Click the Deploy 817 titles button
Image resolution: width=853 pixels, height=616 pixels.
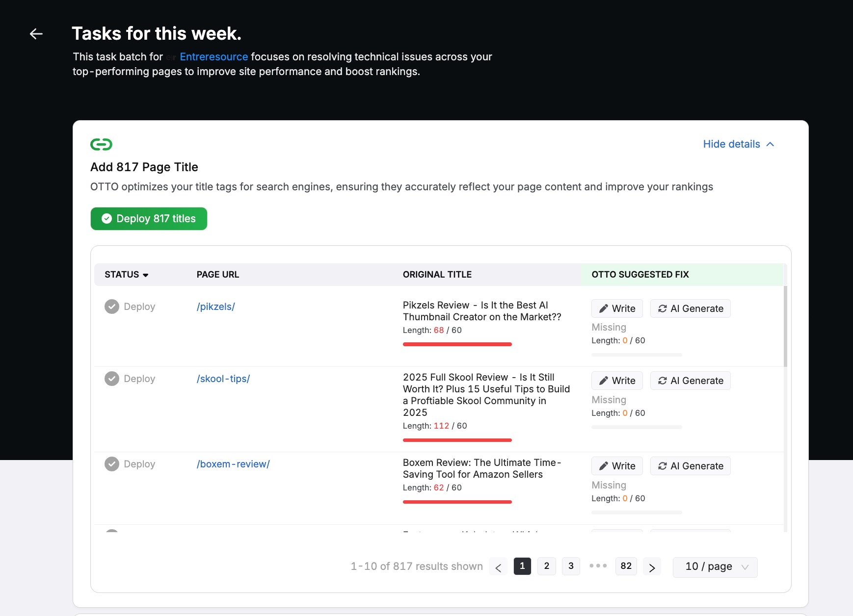pos(149,219)
